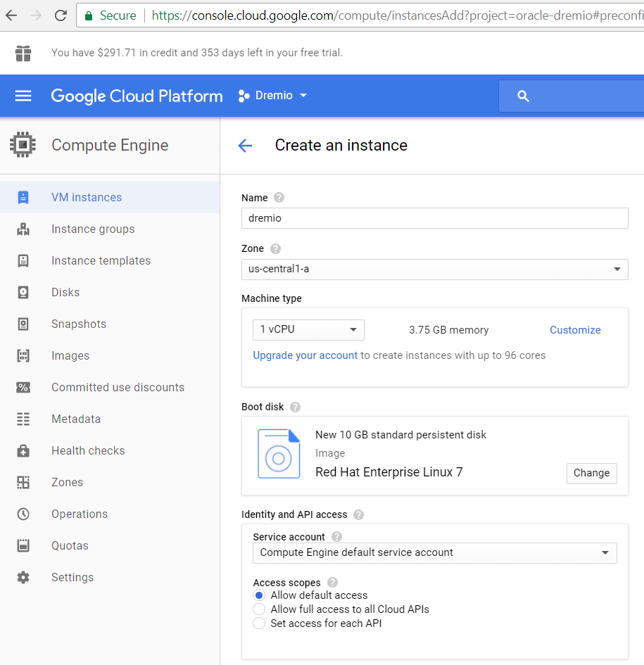Open the 1 vCPU machine type dropdown
Image resolution: width=644 pixels, height=665 pixels.
click(x=308, y=330)
